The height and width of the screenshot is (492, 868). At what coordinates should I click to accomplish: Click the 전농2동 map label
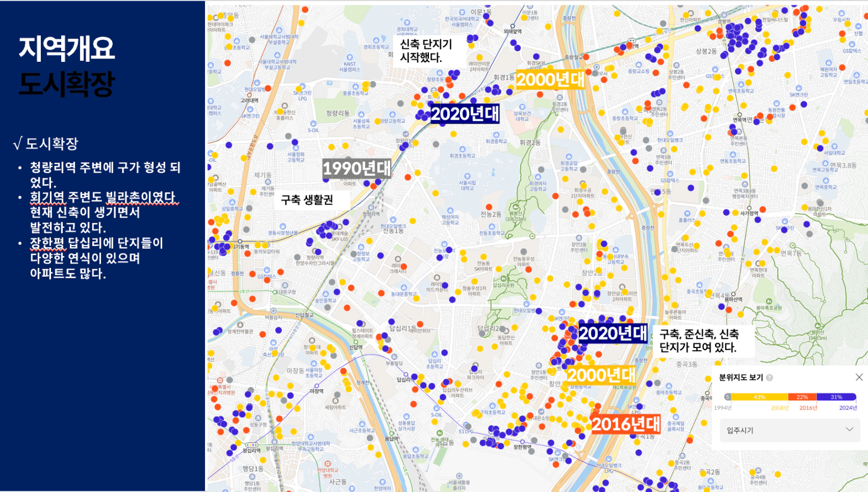point(491,214)
